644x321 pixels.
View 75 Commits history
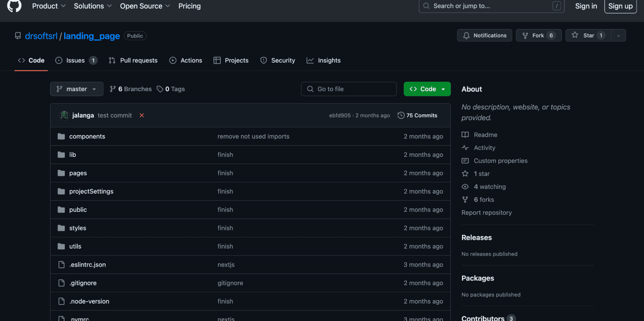point(418,115)
